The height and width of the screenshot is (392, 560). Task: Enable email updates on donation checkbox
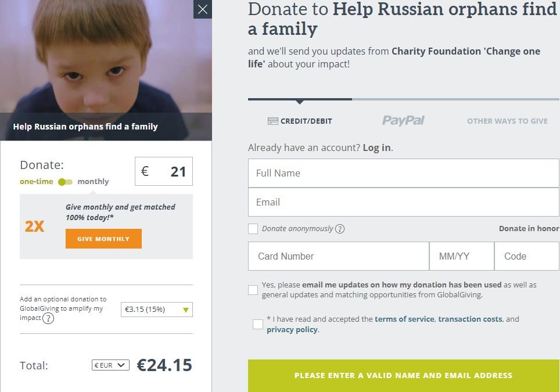coord(253,290)
